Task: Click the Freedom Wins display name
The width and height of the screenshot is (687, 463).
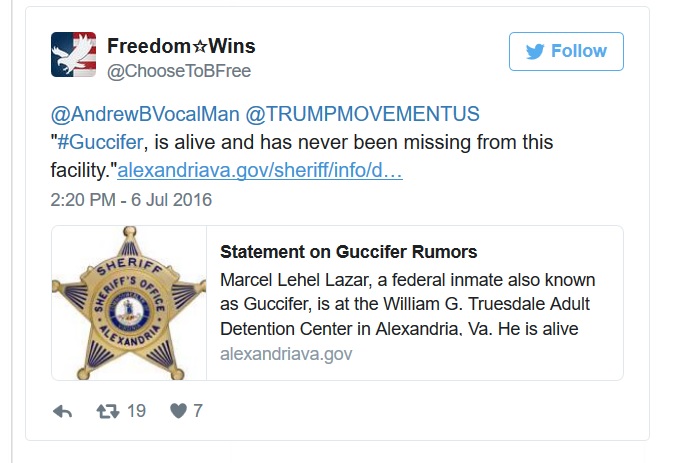Action: coord(181,46)
